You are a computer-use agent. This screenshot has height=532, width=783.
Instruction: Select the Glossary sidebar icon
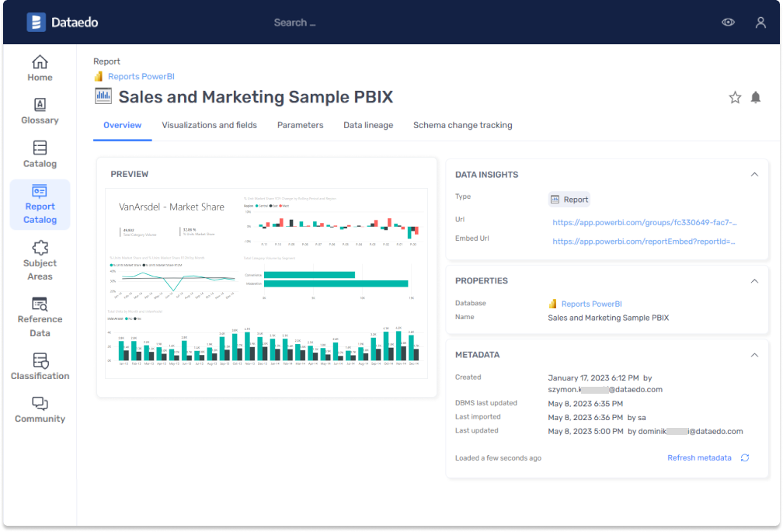tap(40, 110)
